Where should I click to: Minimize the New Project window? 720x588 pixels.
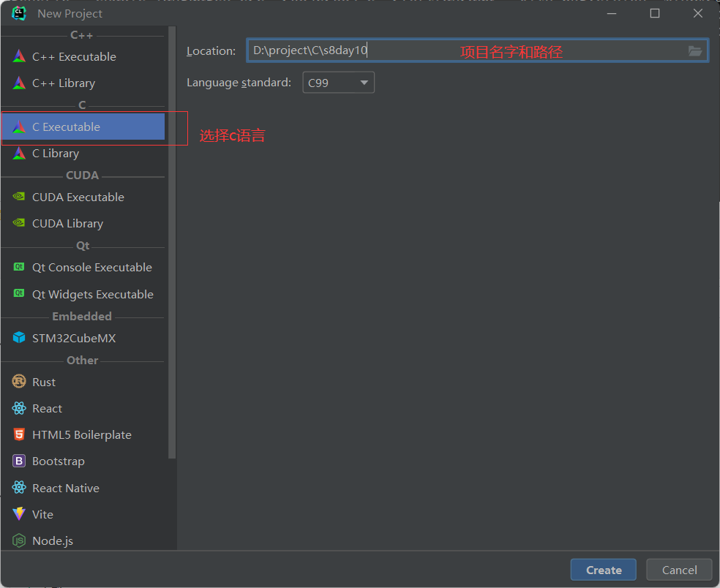click(612, 13)
